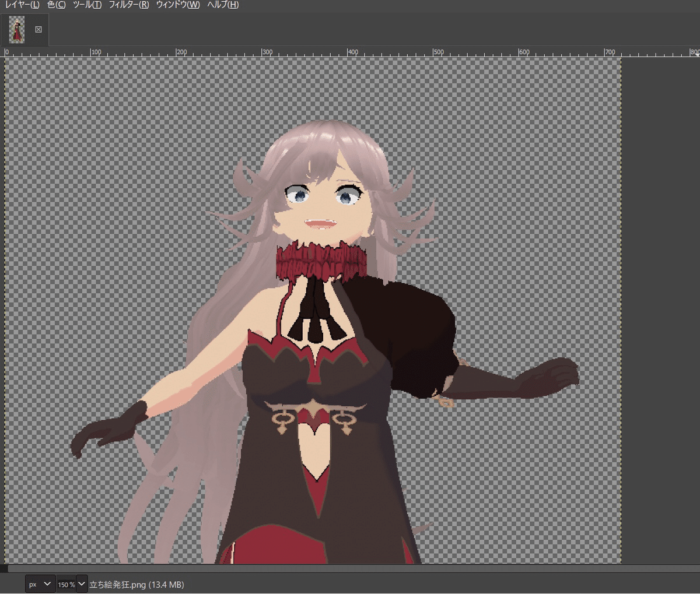Open the ツール(T) menu
Viewport: 700px width, 594px height.
(87, 5)
